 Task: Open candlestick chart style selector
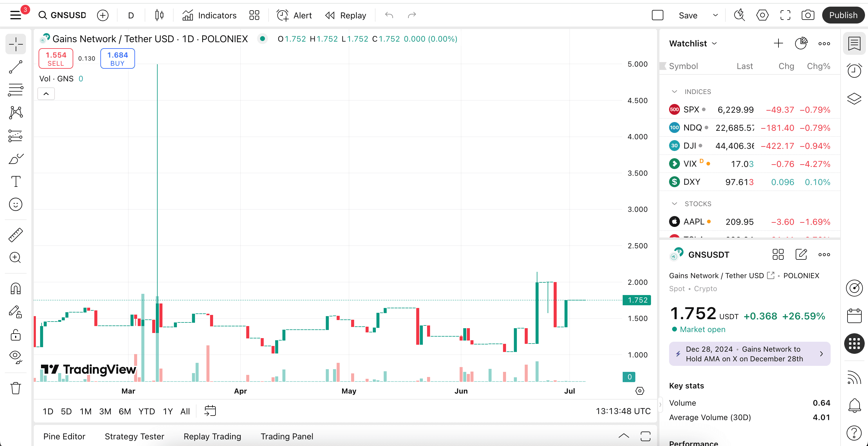point(159,15)
